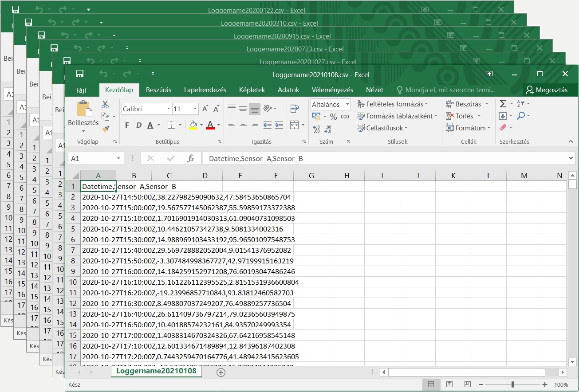
Task: Click the Formátum button in Cellák group
Action: click(x=469, y=128)
